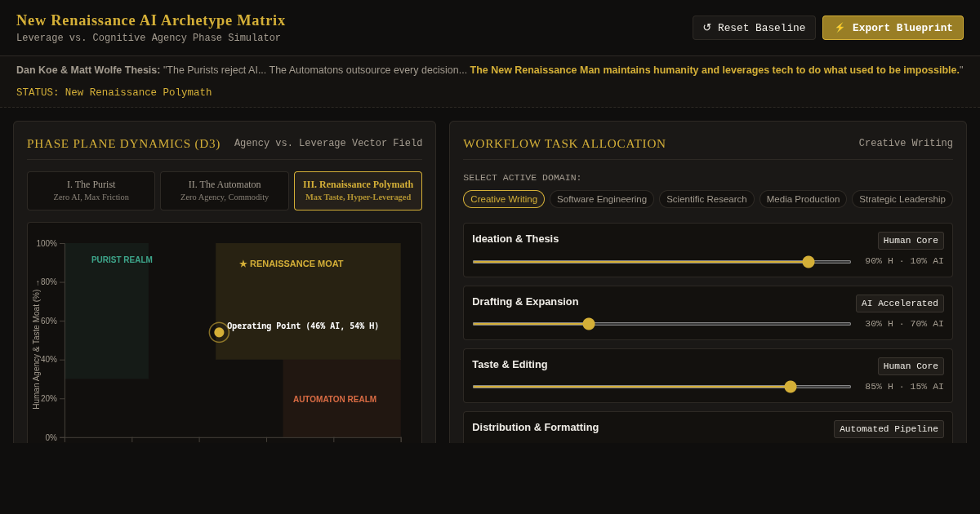Click the AI Accelerated badge
The width and height of the screenshot is (980, 514).
[900, 304]
